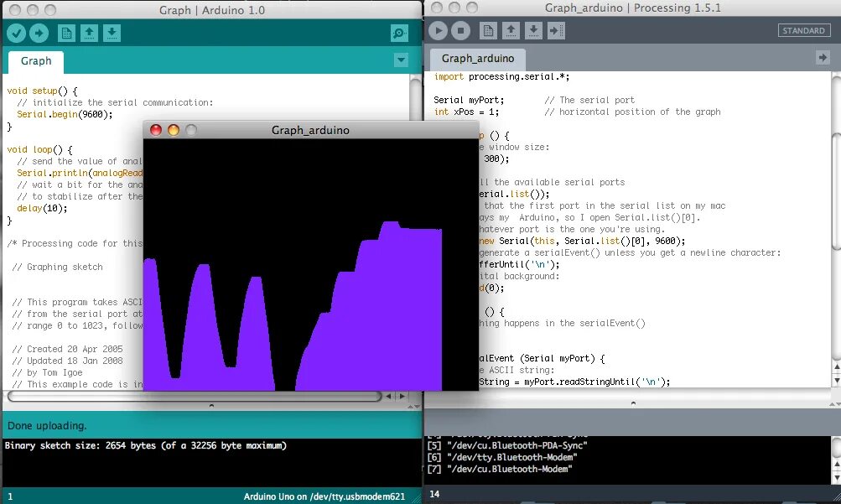The image size is (841, 504).
Task: Select the Graph tab in Arduino
Action: pyautogui.click(x=36, y=61)
